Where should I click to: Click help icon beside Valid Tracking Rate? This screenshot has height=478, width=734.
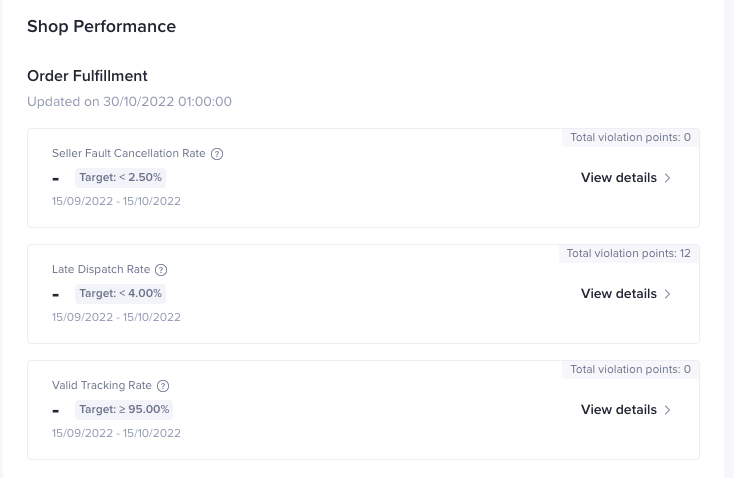coord(163,386)
